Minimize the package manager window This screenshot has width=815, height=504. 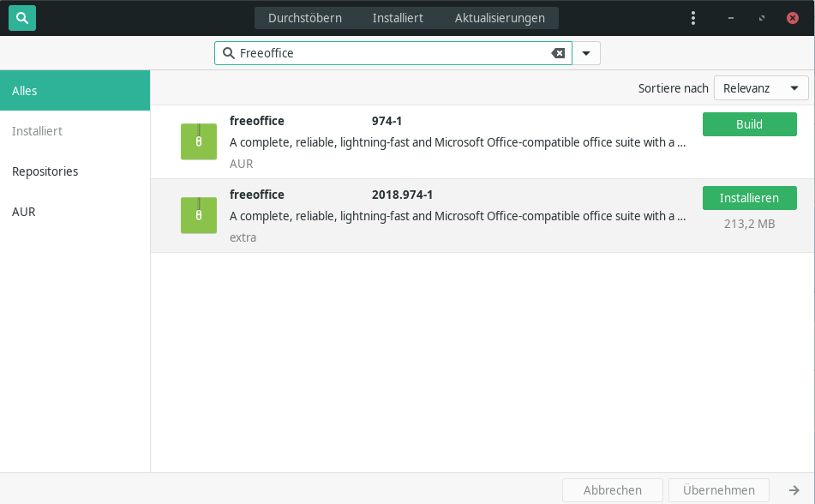pyautogui.click(x=731, y=18)
